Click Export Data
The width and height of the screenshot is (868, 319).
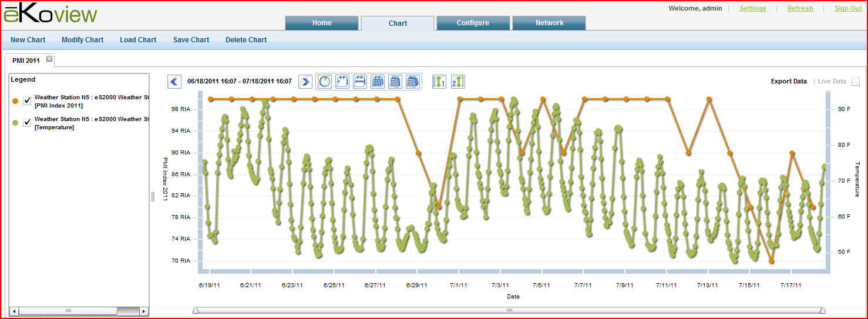pos(788,81)
